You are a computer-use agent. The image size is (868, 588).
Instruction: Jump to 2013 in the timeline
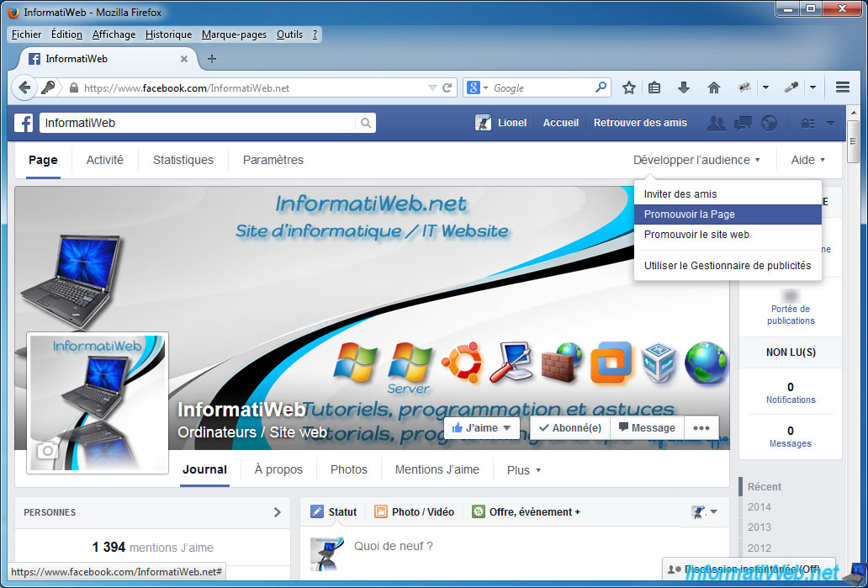(x=759, y=527)
